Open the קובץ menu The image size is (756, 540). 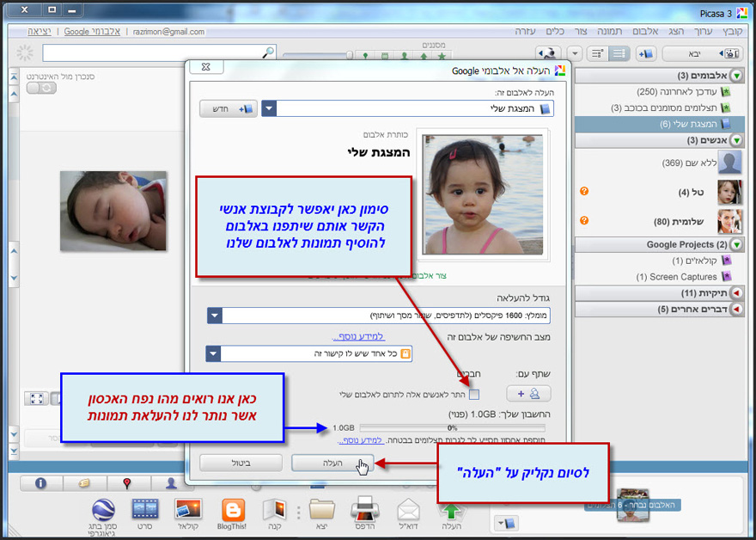[x=734, y=31]
